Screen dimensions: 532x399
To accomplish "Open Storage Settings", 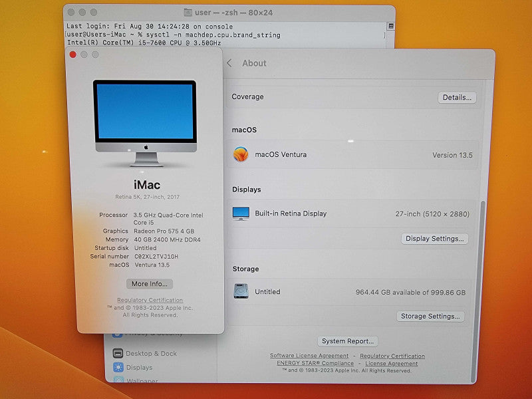I will tap(430, 317).
